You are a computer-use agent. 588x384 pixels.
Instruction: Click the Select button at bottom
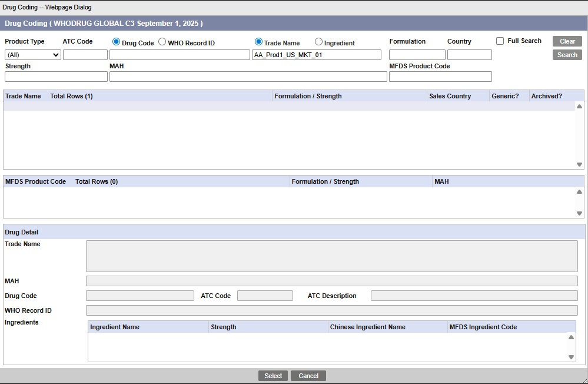click(x=273, y=376)
